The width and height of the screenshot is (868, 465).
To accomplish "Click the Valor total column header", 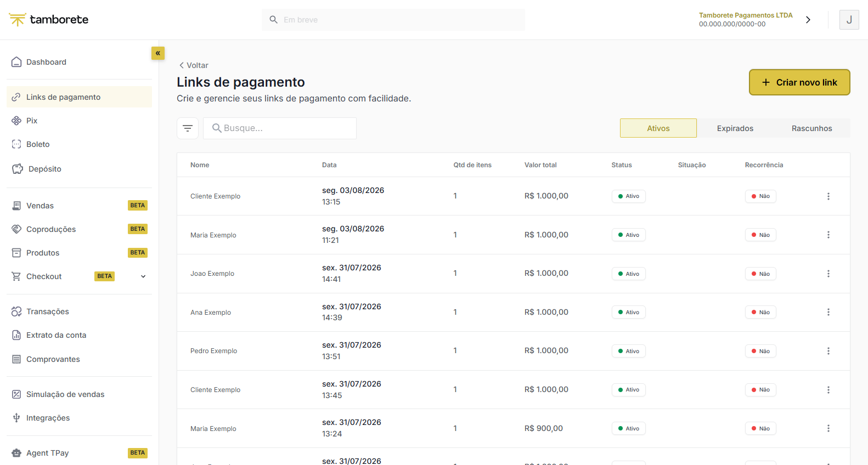I will (540, 165).
